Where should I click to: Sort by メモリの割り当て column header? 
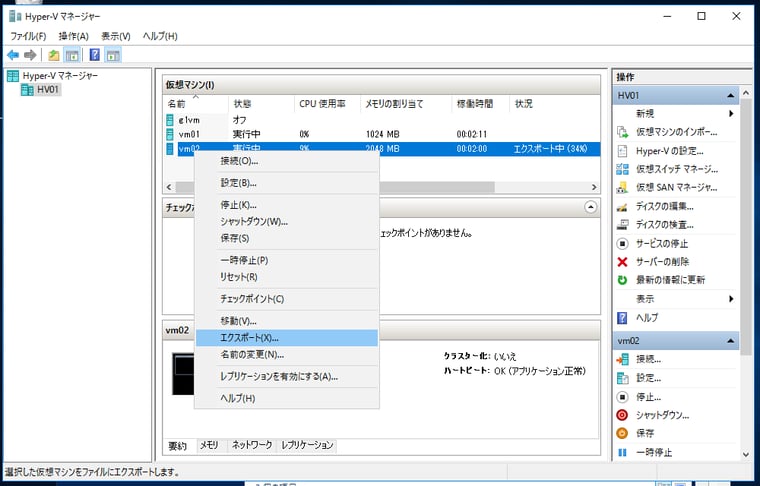tap(406, 104)
